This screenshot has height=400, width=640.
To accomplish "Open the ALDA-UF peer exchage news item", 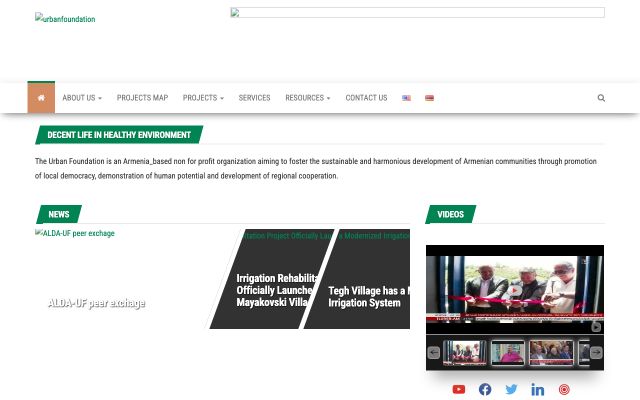I will 96,303.
